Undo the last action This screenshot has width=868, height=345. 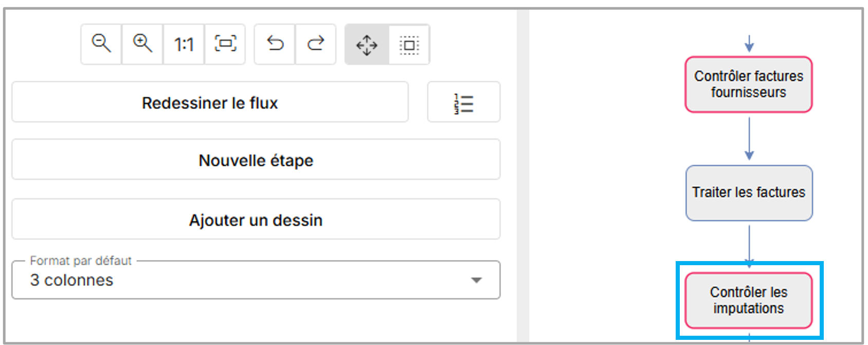(275, 44)
